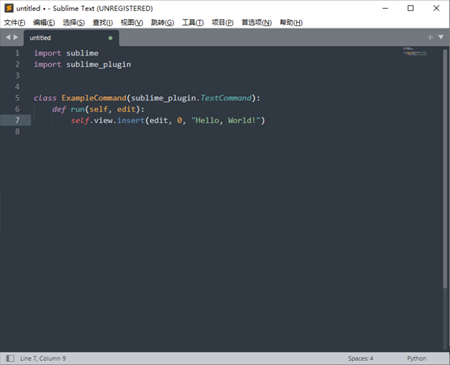The width and height of the screenshot is (450, 365).
Task: Click the ExampleCommand class name
Action: click(x=94, y=98)
